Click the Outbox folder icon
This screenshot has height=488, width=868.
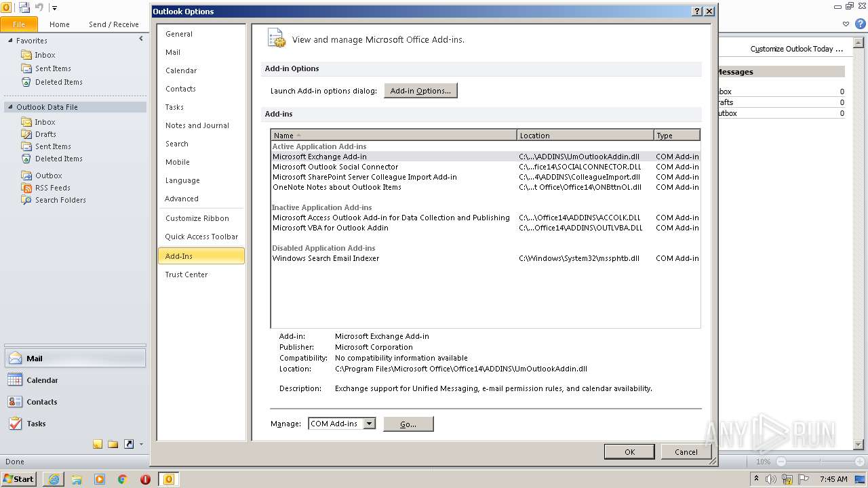(x=26, y=176)
